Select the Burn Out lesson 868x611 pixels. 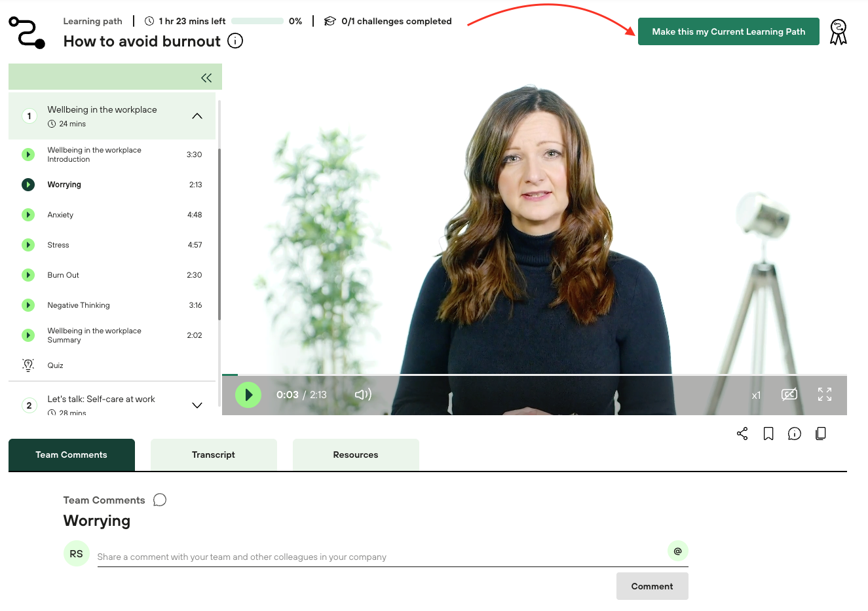tap(64, 275)
